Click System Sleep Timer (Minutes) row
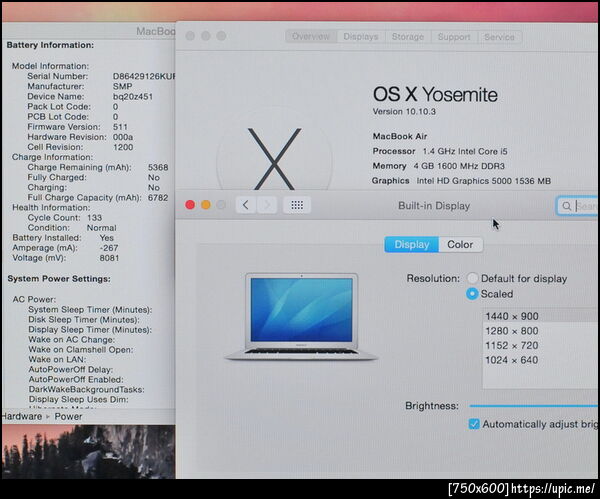 [x=90, y=309]
